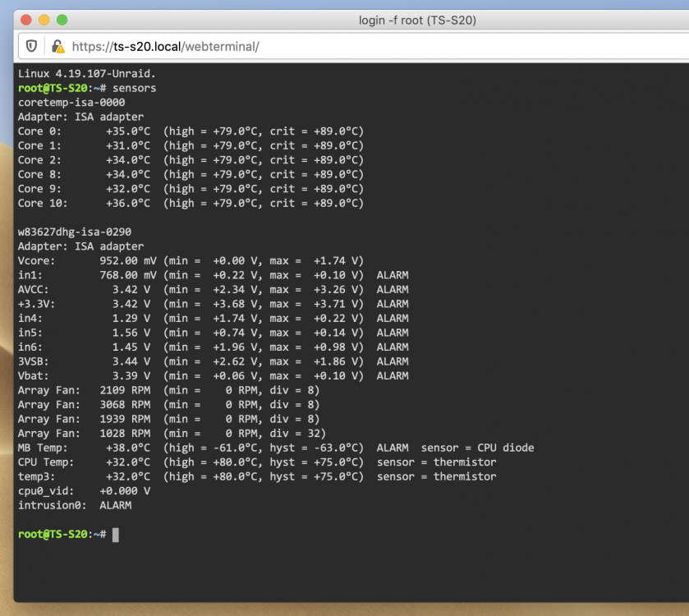Click the bottom 'root@TS-S20' prompt
The height and width of the screenshot is (616, 689).
coord(53,534)
